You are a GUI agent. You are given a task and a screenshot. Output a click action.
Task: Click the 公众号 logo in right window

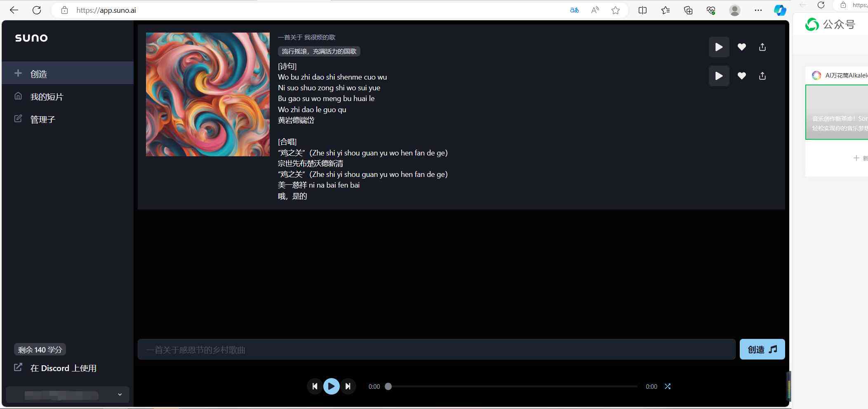830,25
